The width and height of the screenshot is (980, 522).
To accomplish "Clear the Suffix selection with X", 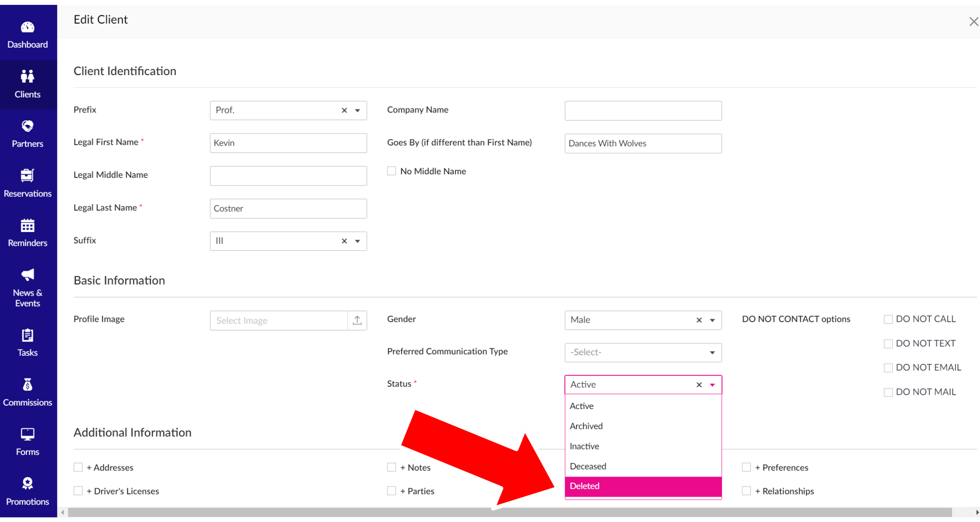I will click(x=344, y=241).
